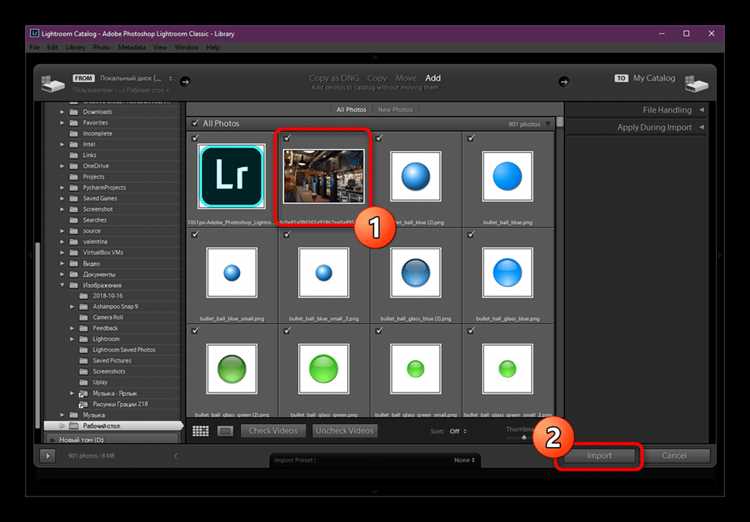This screenshot has width=750, height=522.
Task: Click the Import button
Action: (x=599, y=456)
